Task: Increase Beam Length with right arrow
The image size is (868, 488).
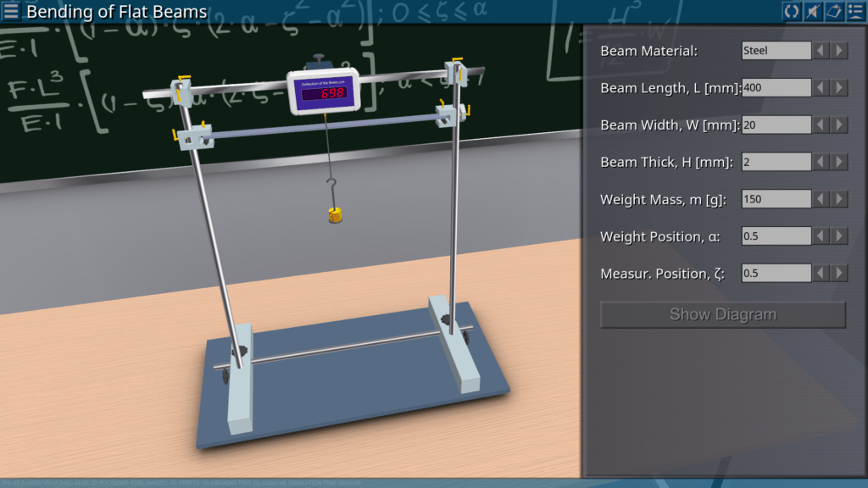Action: coord(839,88)
